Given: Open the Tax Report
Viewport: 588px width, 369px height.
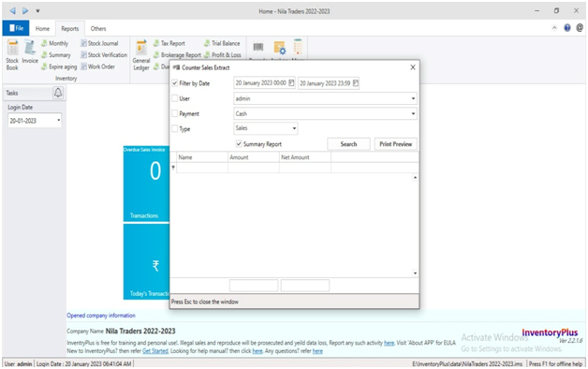Looking at the screenshot, I should [169, 43].
